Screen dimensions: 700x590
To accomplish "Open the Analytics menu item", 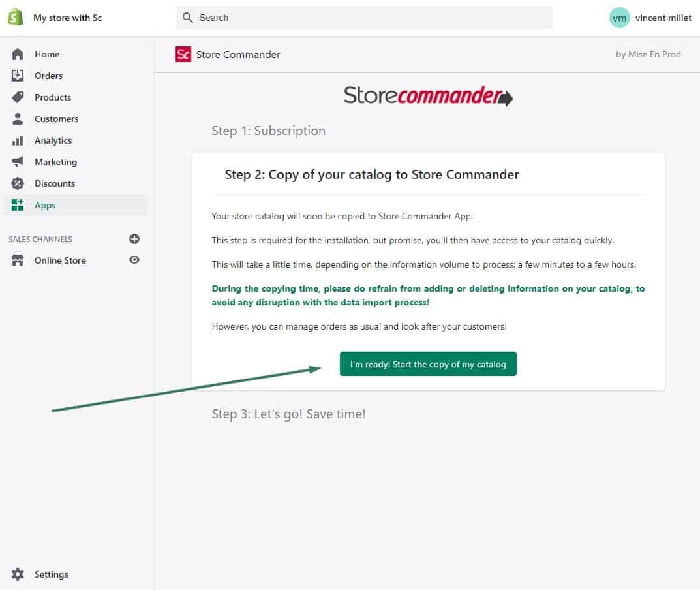I will [76, 140].
